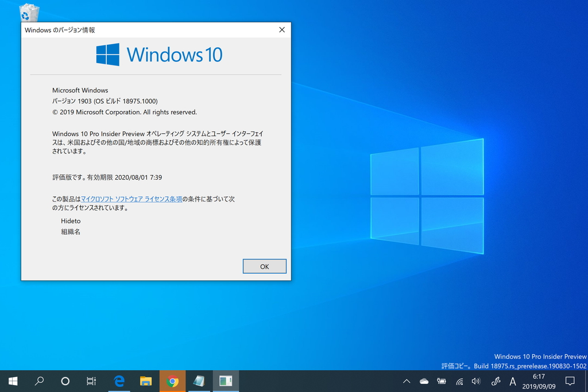Open the Start menu
This screenshot has height=392, width=588.
point(12,381)
